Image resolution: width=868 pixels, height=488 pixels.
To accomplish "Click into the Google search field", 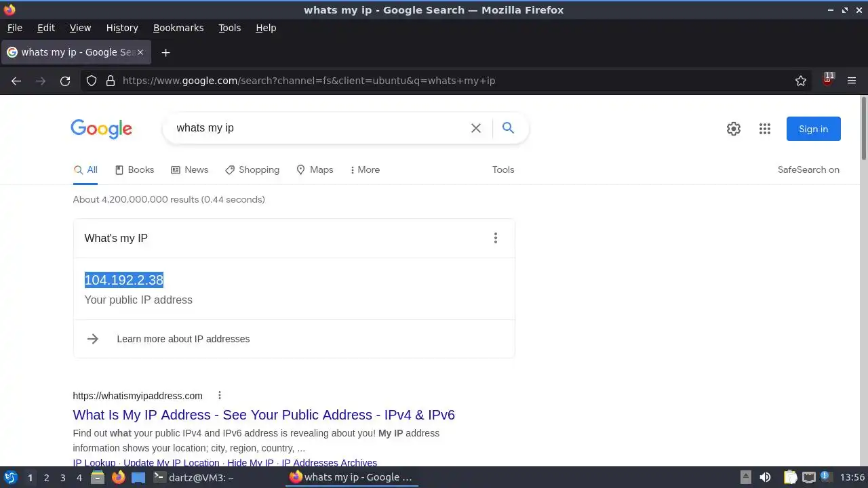I will pyautogui.click(x=319, y=128).
